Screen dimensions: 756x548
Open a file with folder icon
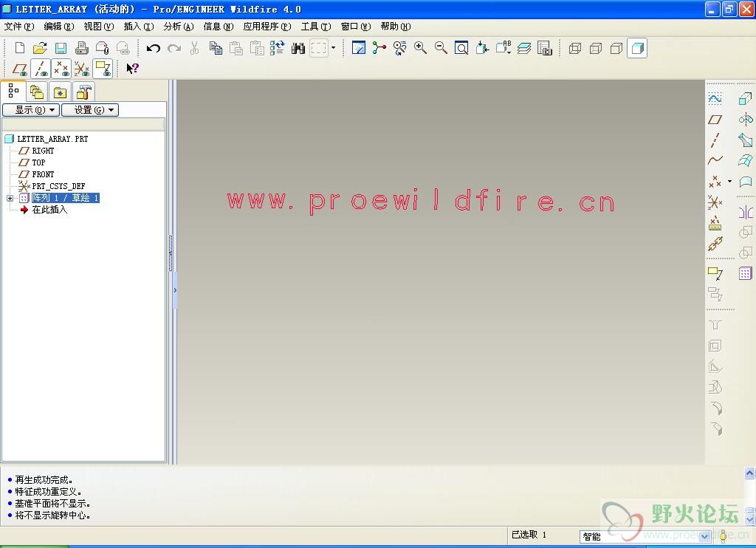(x=40, y=48)
